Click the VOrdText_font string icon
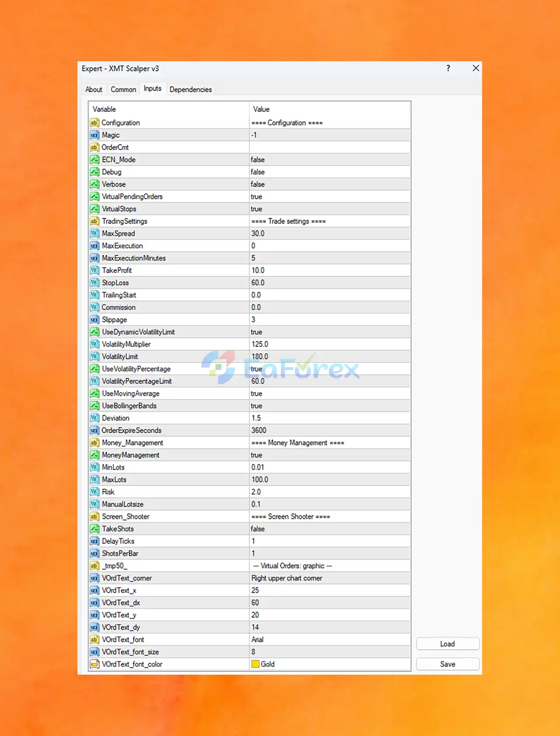The width and height of the screenshot is (560, 736). [94, 640]
